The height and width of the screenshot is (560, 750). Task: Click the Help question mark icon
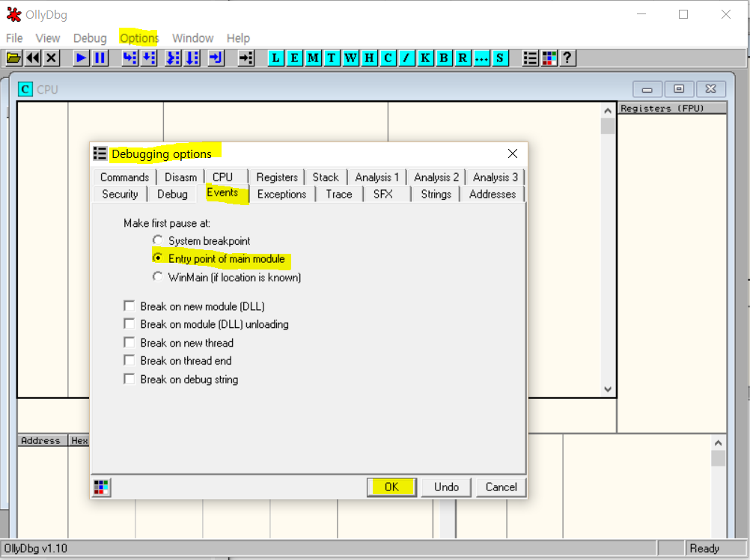[567, 58]
